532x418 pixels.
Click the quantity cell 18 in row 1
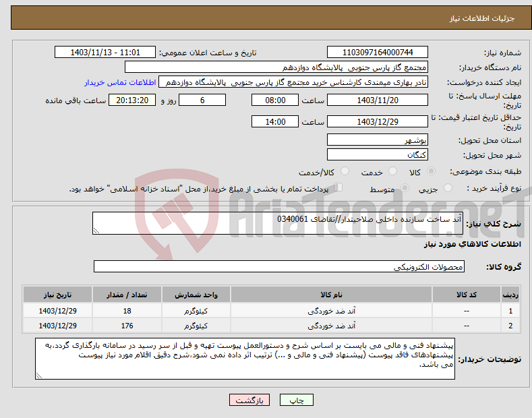pos(127,311)
